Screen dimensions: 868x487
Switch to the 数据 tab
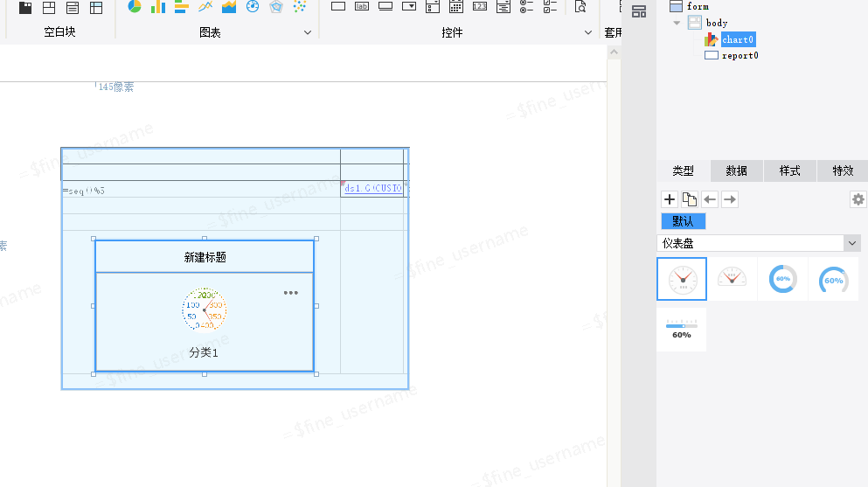tap(736, 170)
